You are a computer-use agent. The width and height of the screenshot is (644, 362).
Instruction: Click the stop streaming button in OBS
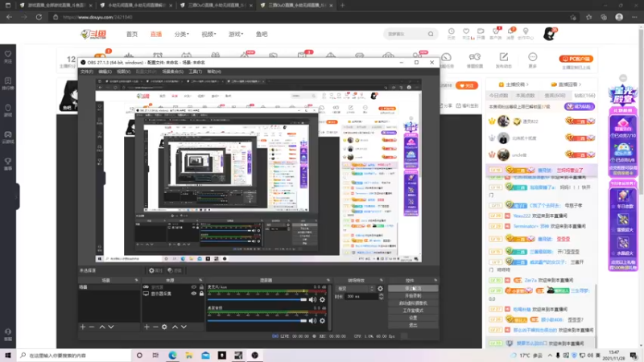tap(413, 289)
